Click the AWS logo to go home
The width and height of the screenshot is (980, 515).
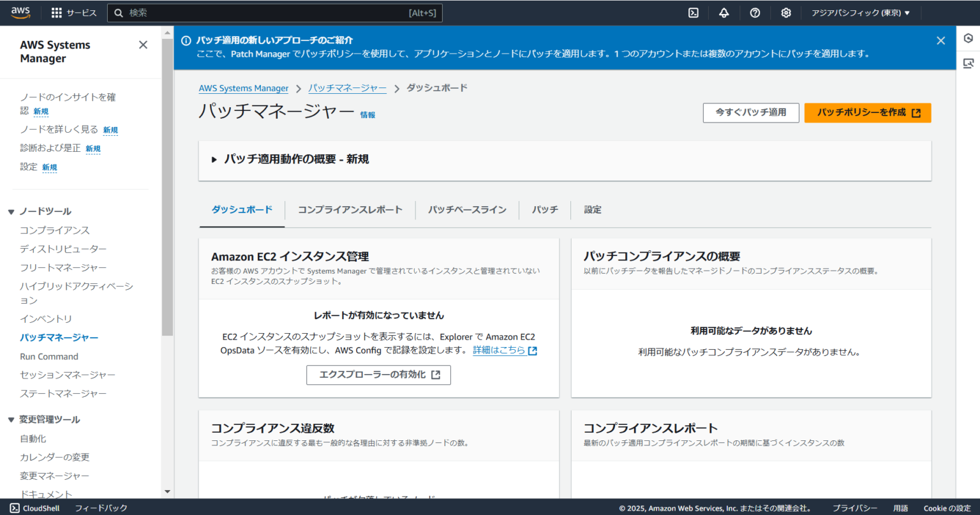[20, 11]
